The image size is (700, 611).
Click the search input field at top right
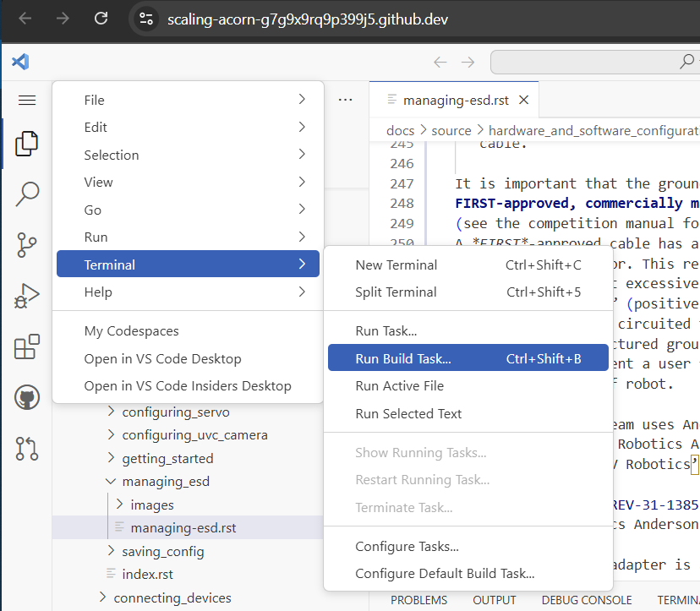[x=592, y=62]
